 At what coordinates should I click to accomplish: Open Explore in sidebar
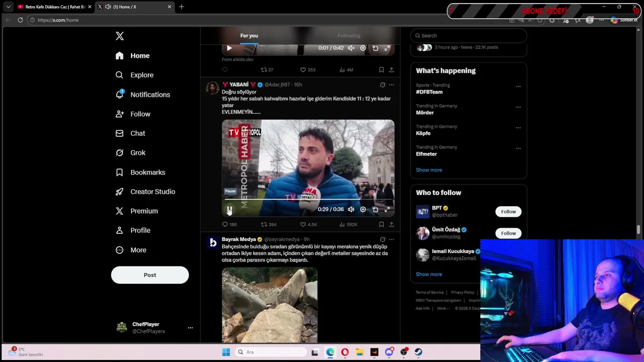[134, 75]
